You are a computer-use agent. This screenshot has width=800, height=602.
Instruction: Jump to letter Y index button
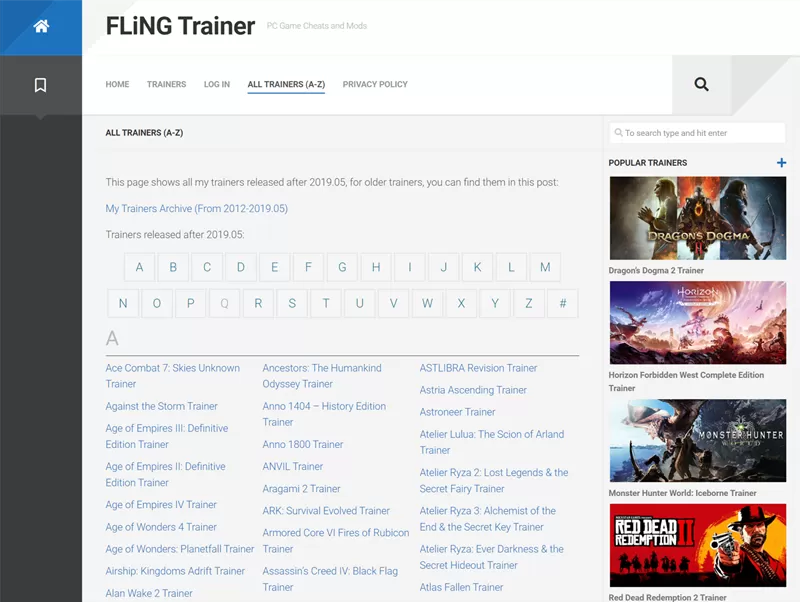pyautogui.click(x=495, y=304)
